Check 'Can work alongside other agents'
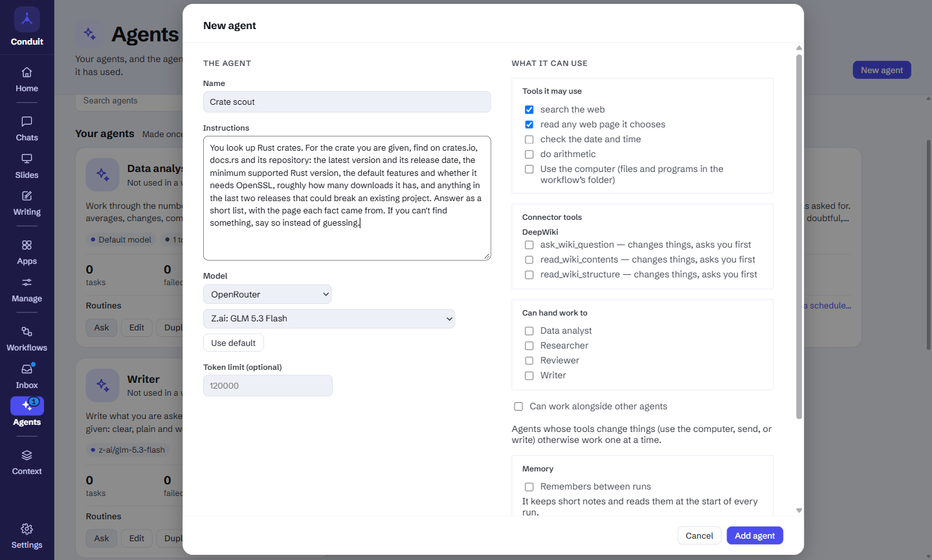Screen dimensions: 932x560 click(x=518, y=407)
